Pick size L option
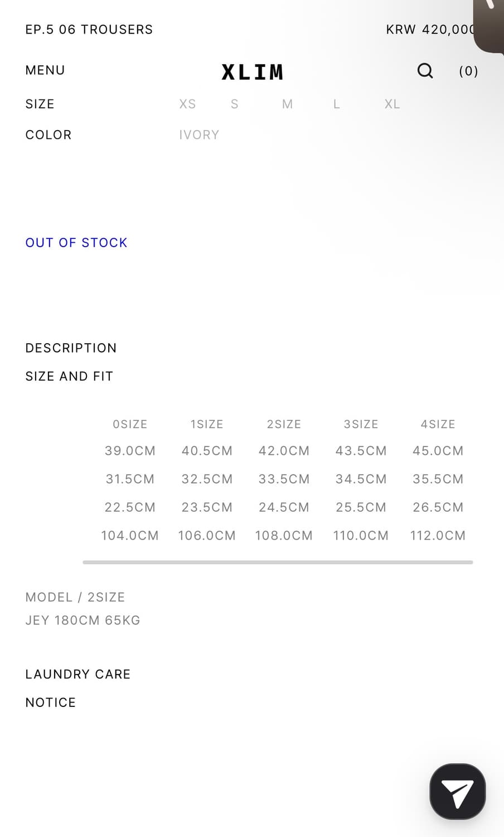 pyautogui.click(x=336, y=104)
